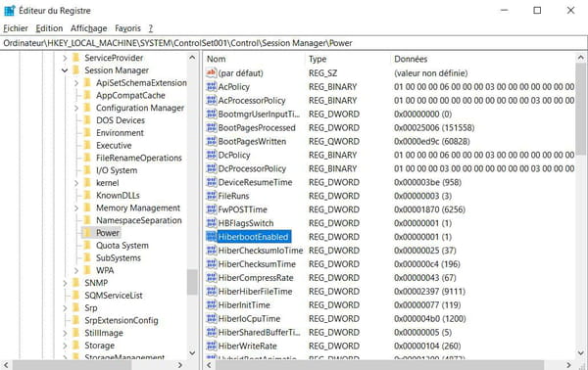Collapse the Session Manager tree node
The height and width of the screenshot is (370, 588).
tap(65, 70)
